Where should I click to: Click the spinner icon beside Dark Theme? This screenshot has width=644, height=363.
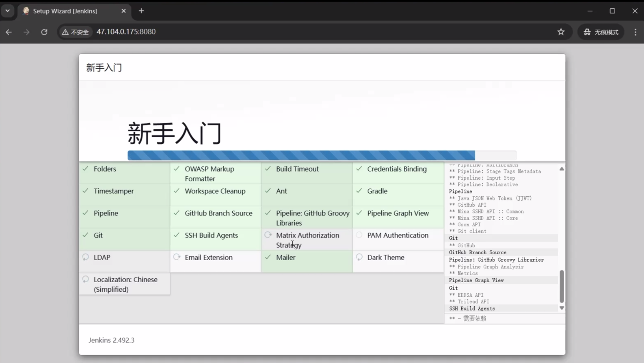click(x=359, y=257)
